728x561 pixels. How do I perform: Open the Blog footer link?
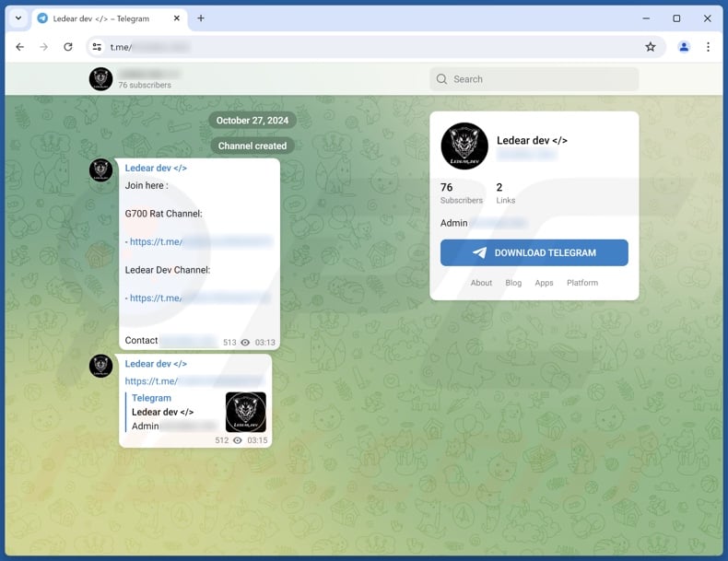click(x=513, y=283)
